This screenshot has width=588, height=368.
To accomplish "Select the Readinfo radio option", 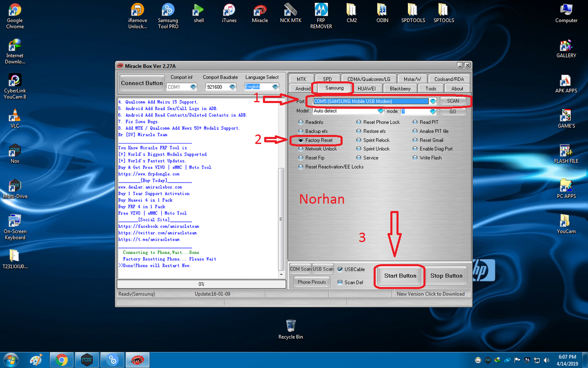I will (311, 122).
